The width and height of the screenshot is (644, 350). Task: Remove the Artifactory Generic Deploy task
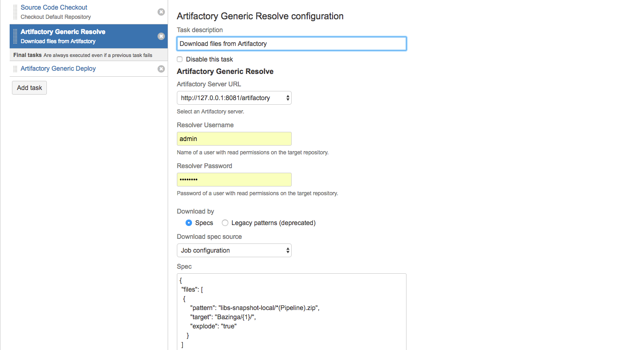click(x=161, y=69)
